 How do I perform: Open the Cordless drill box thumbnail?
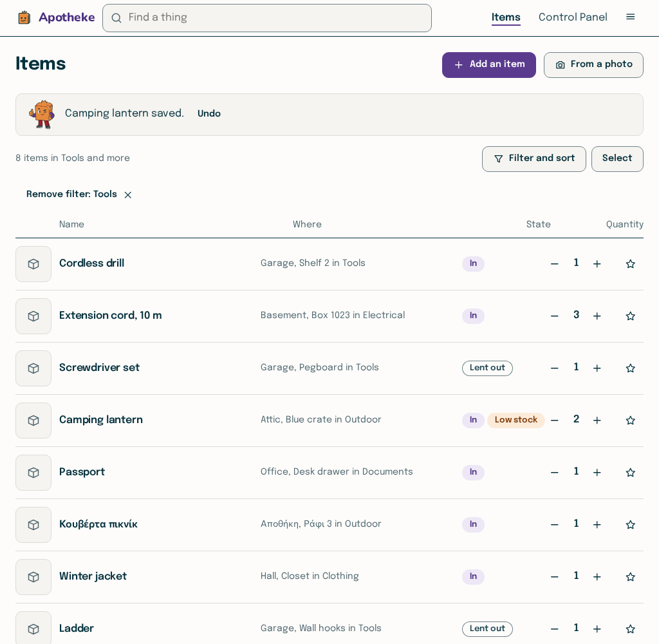(x=33, y=264)
